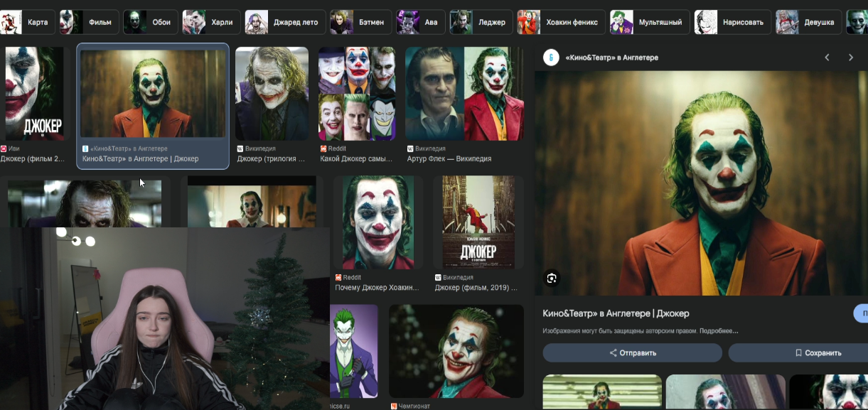Select the Обои filter chip
This screenshot has height=410, width=868.
[x=149, y=22]
